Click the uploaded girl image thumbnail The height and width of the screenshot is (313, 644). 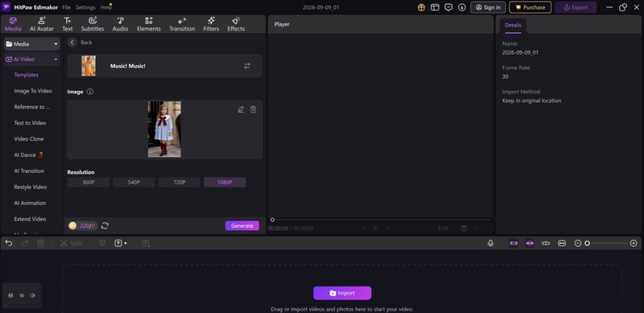point(164,130)
